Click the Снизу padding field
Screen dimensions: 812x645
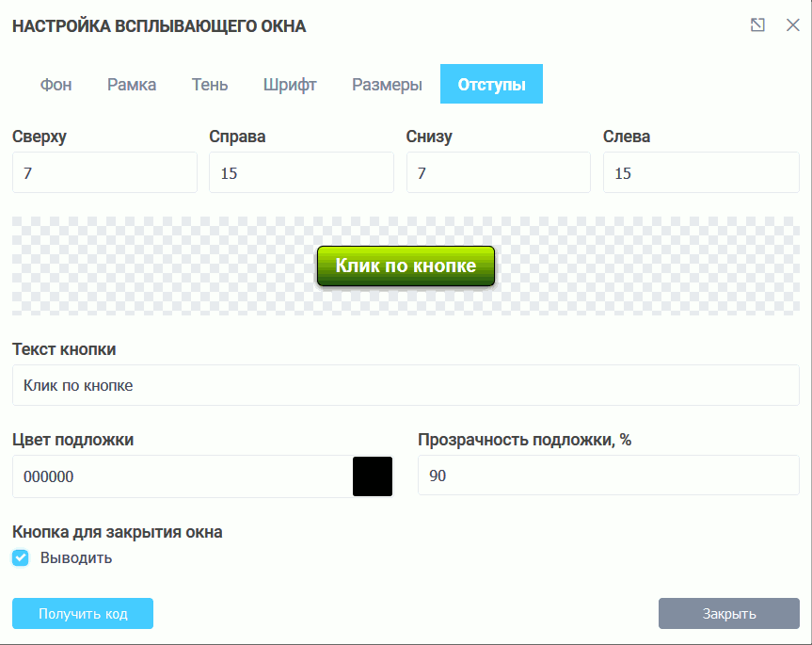[498, 171]
